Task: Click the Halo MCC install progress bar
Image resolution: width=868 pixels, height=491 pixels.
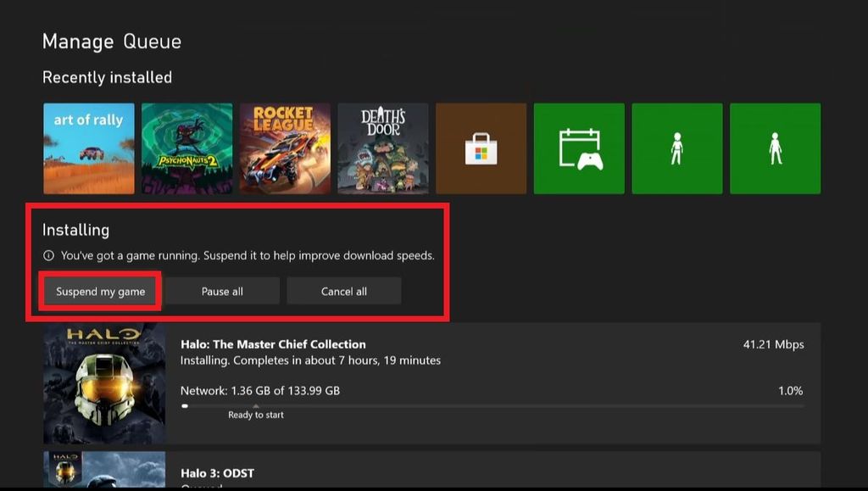Action: (492, 406)
